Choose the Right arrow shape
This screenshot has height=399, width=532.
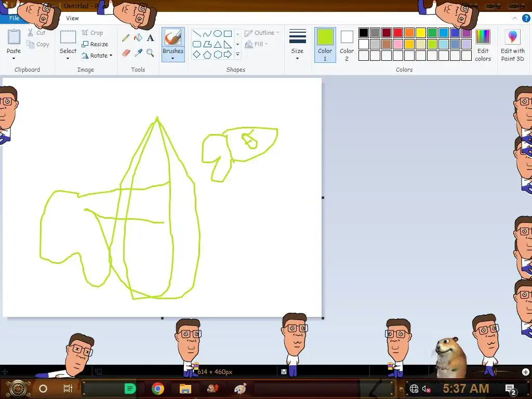click(228, 54)
